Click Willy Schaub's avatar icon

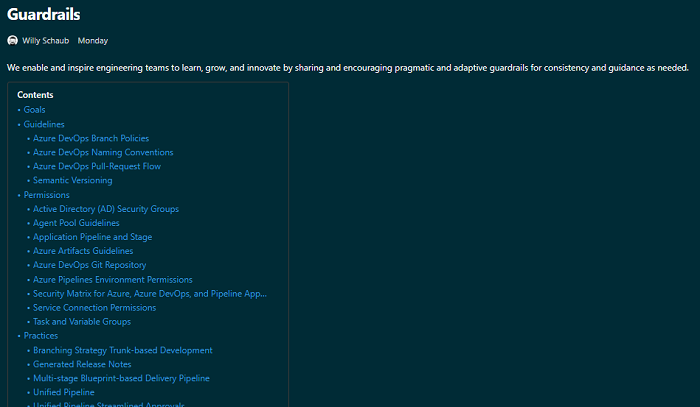click(x=12, y=41)
